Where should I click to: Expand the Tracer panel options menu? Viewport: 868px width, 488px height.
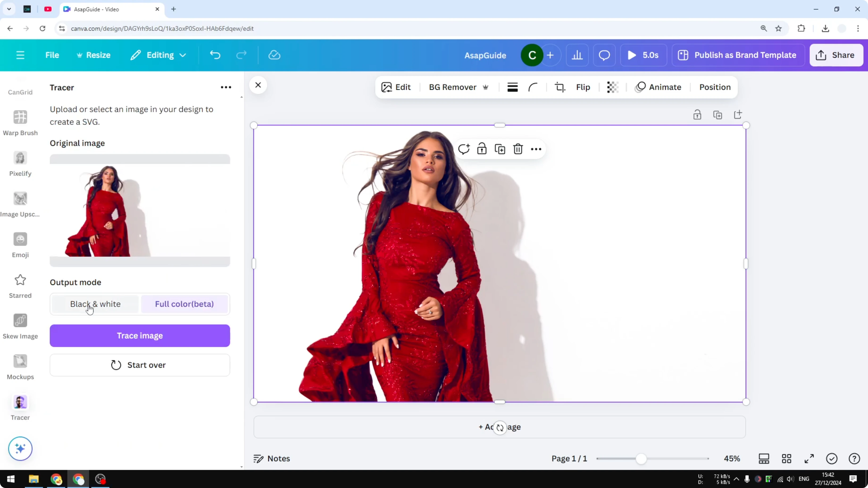click(226, 87)
